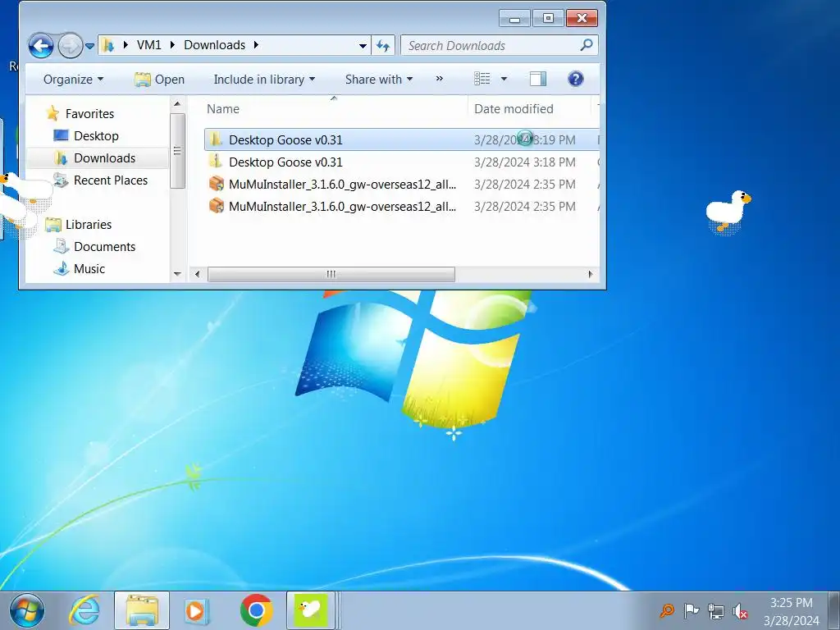Open Desktop under Favorites

97,136
